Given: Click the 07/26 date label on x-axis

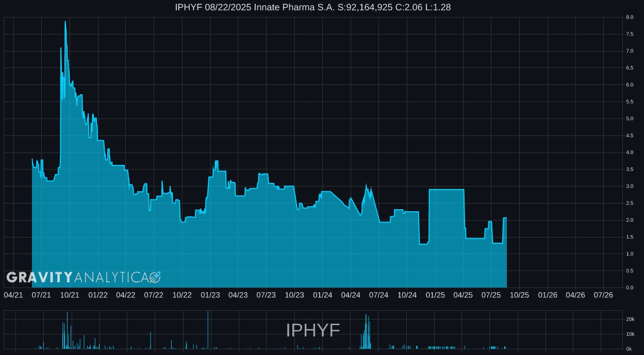Looking at the screenshot, I should point(603,295).
